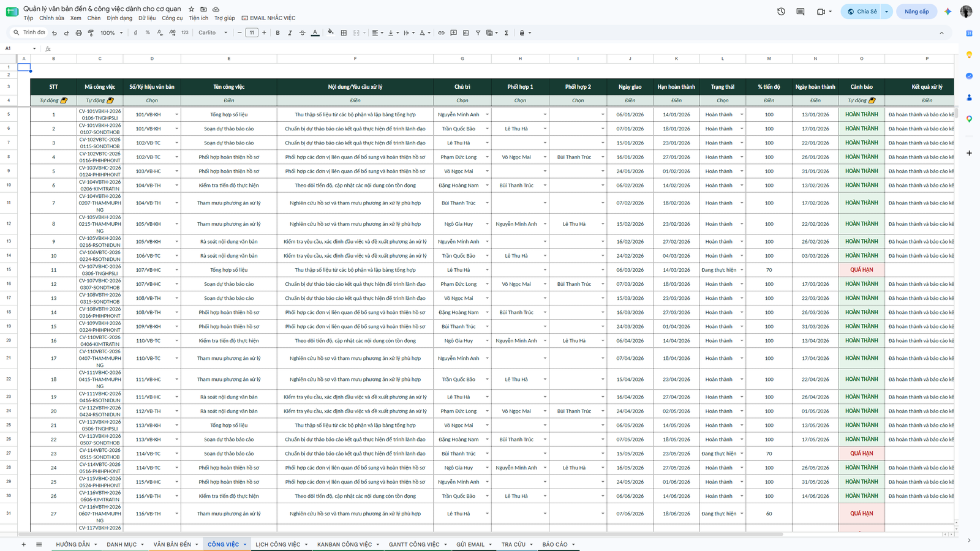Screen dimensions: 980x551
Task: Launch Gemini with the sparkle icon
Action: 948,12
